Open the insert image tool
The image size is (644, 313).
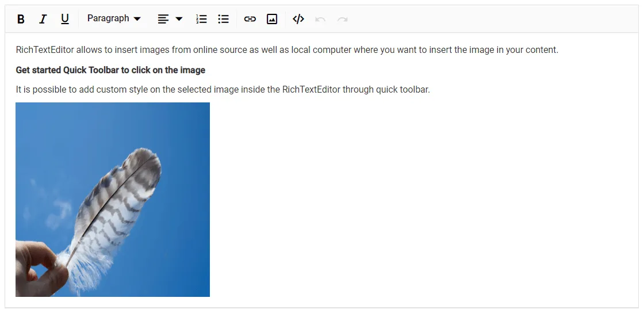tap(272, 19)
